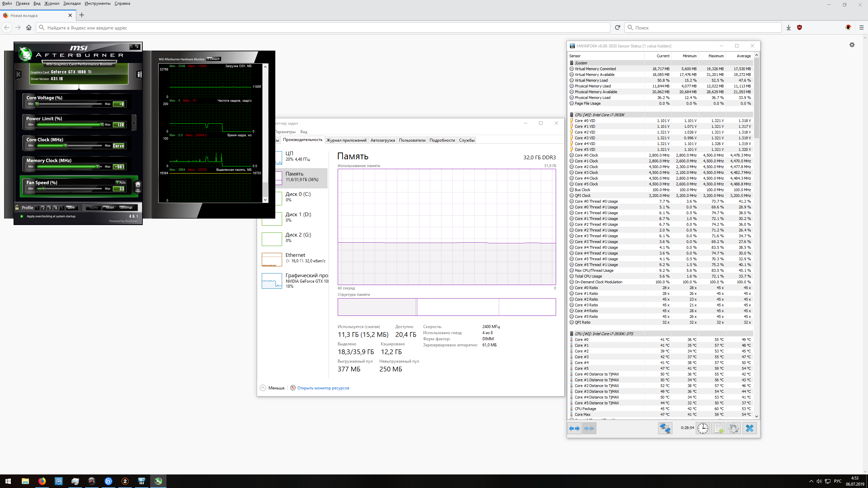Toggle Fan Speed Auto mode

[x=121, y=182]
